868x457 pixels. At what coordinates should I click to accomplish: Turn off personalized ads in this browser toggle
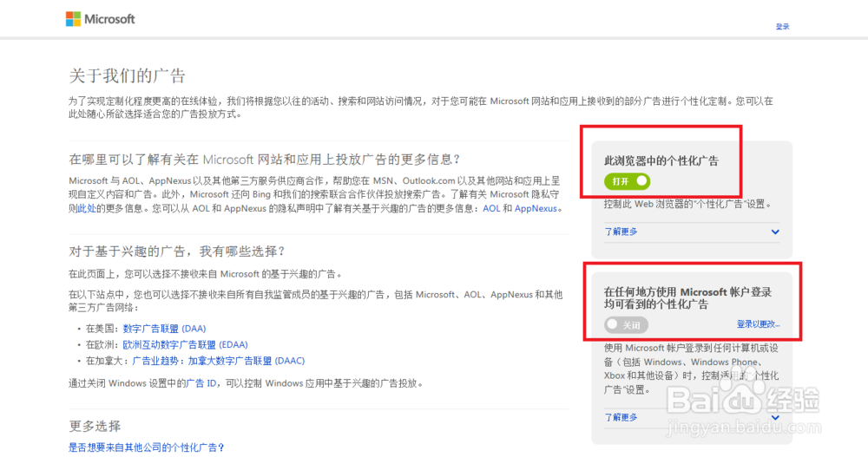[628, 181]
